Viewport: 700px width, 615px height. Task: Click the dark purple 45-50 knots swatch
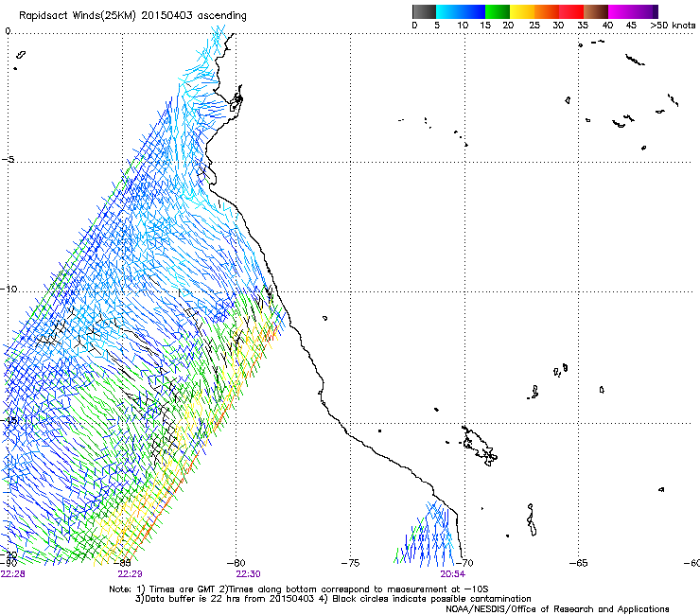645,11
